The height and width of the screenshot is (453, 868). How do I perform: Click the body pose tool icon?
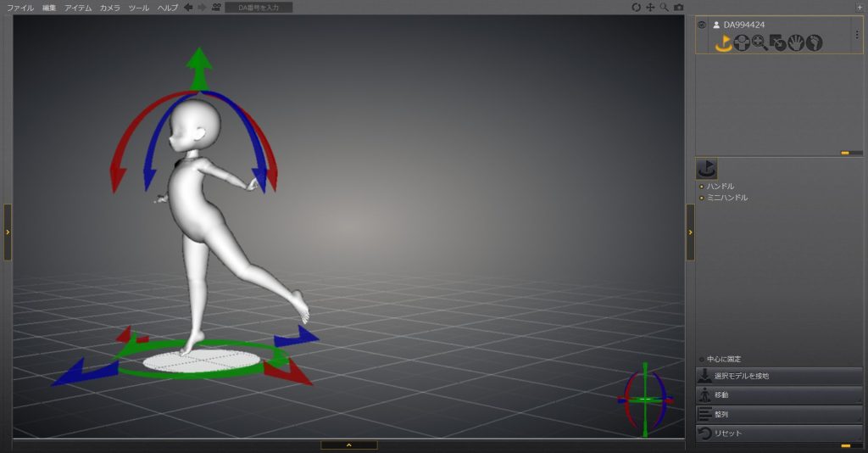(742, 42)
